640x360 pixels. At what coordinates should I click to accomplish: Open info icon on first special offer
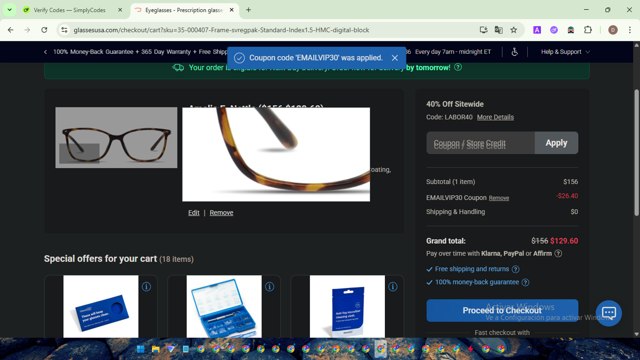coord(146,287)
